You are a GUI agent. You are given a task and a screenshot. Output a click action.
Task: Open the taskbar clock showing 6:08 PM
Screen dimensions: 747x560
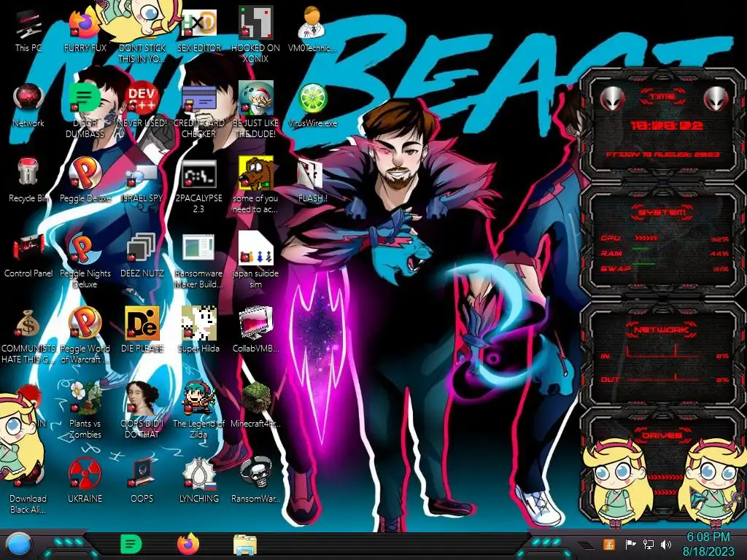coord(708,544)
